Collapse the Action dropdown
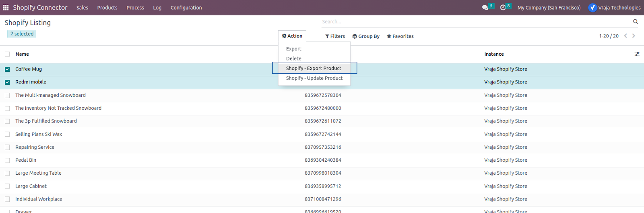This screenshot has width=644, height=213. tap(292, 36)
